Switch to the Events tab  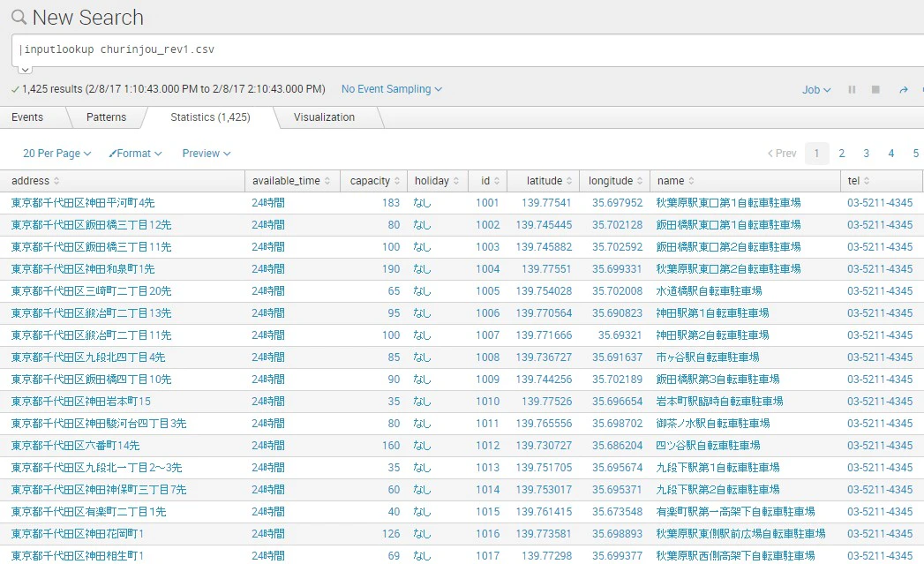click(x=27, y=117)
